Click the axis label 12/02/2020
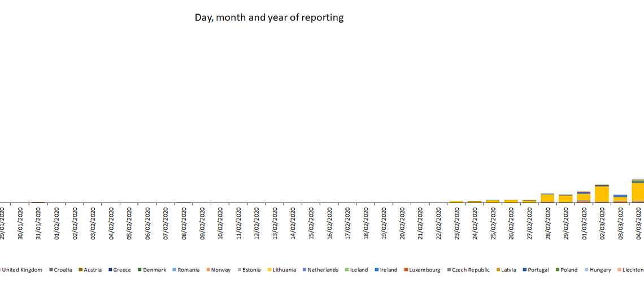 (x=256, y=223)
